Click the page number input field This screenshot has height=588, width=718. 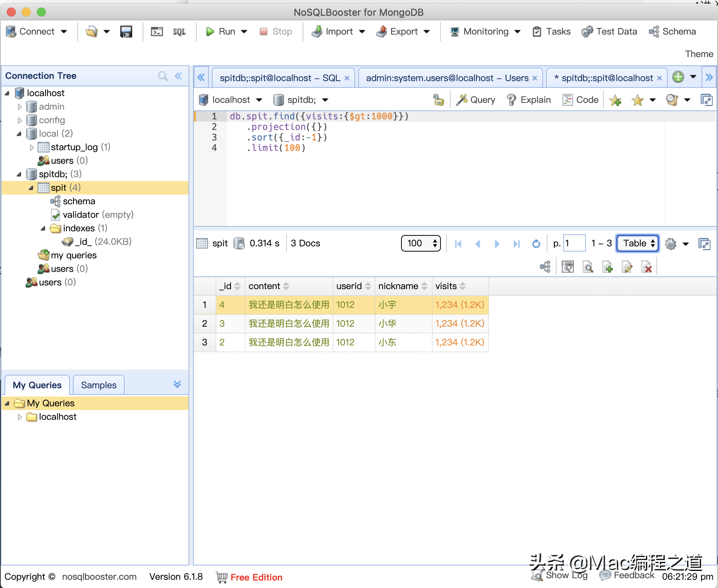(x=574, y=243)
